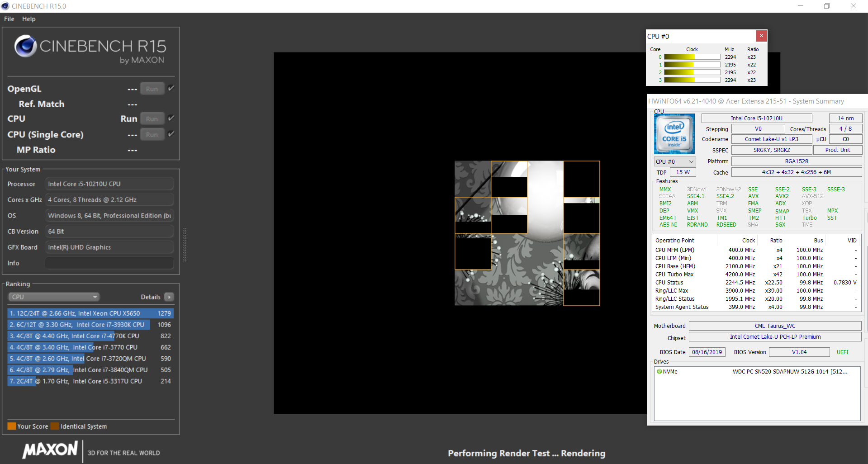Click the orange Your Score legend swatch

click(x=12, y=426)
